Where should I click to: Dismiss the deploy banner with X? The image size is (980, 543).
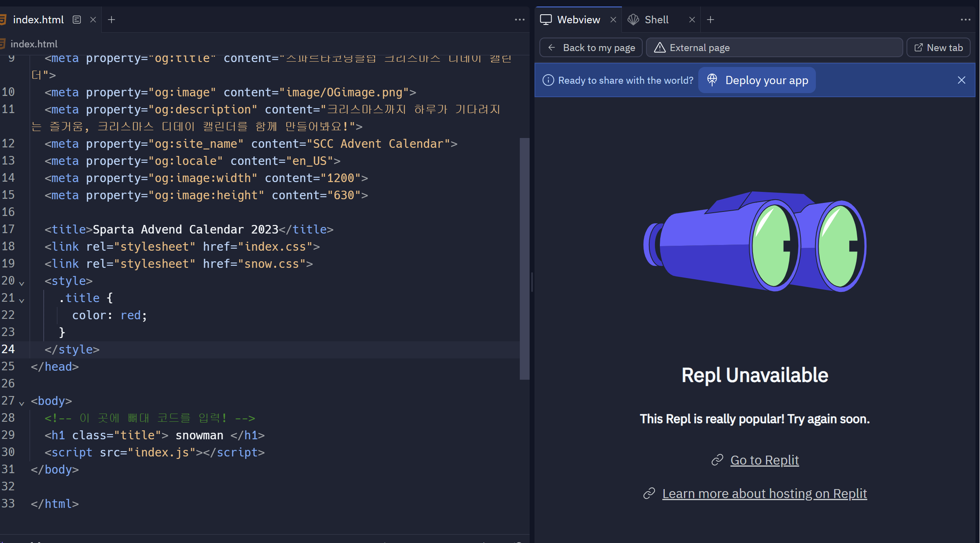[x=961, y=80]
